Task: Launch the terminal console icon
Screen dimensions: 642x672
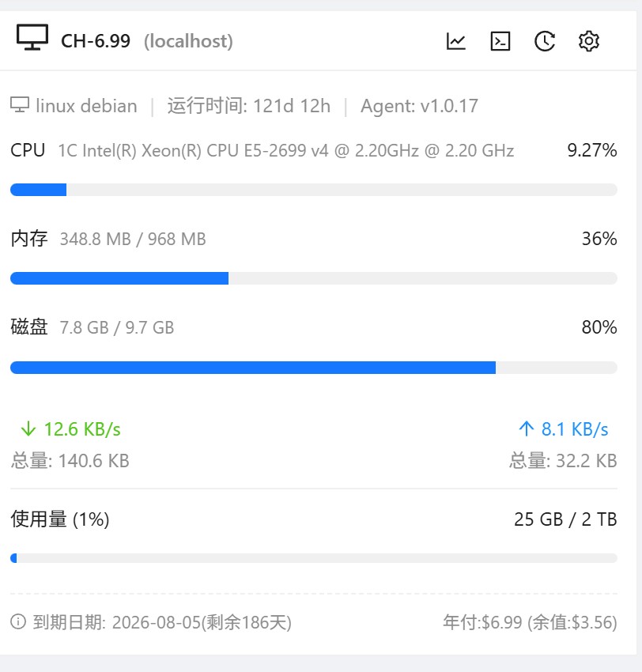Action: tap(500, 41)
